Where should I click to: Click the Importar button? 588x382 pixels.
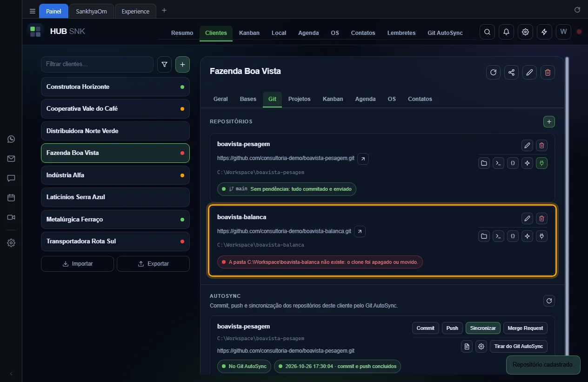[77, 264]
